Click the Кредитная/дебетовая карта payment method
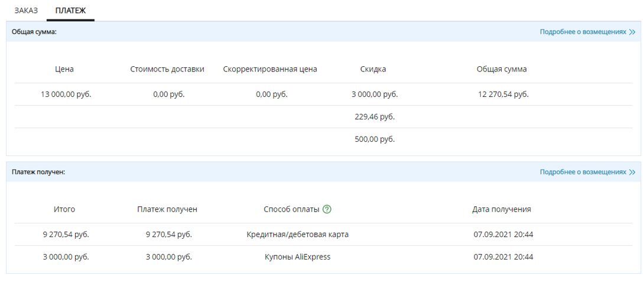Screen dimensions: 644x282 tap(297, 234)
